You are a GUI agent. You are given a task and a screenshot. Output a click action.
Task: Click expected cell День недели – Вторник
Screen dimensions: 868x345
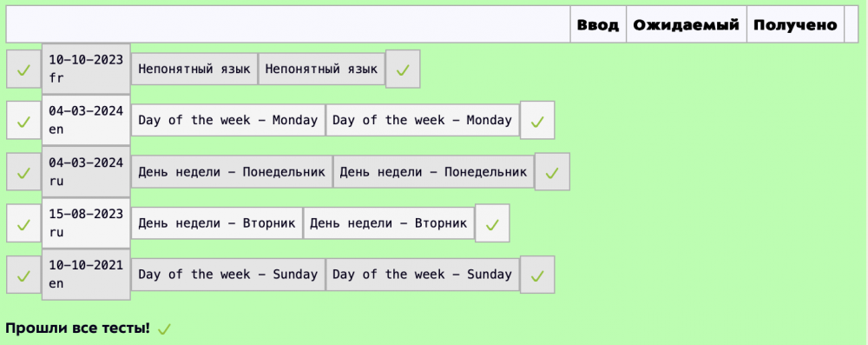coord(217,223)
